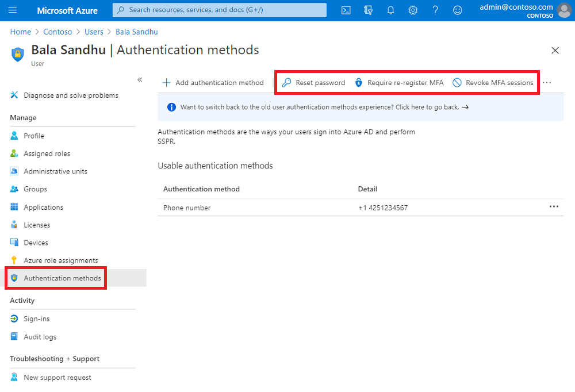
Task: Open more commands via toolbar ellipsis
Action: coord(546,82)
